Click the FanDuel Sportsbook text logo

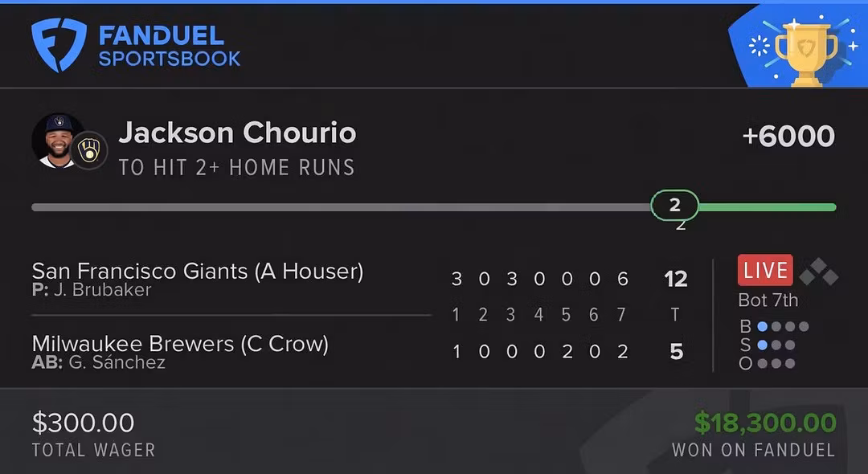coord(170,47)
